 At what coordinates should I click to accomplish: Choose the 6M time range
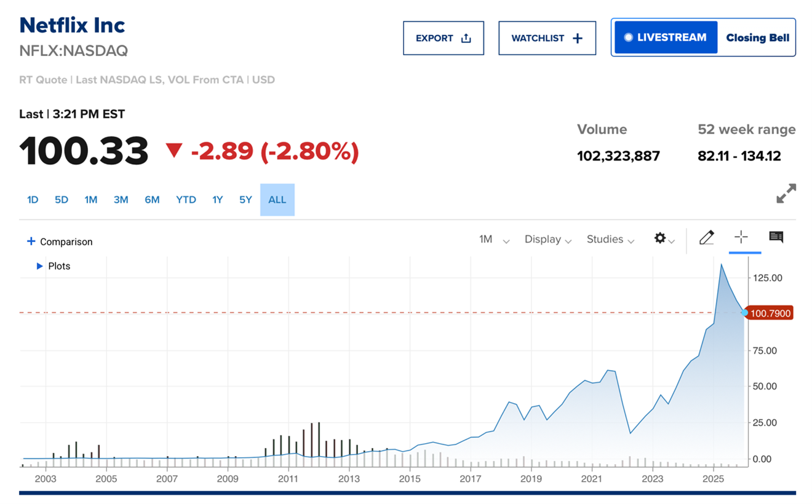(152, 200)
